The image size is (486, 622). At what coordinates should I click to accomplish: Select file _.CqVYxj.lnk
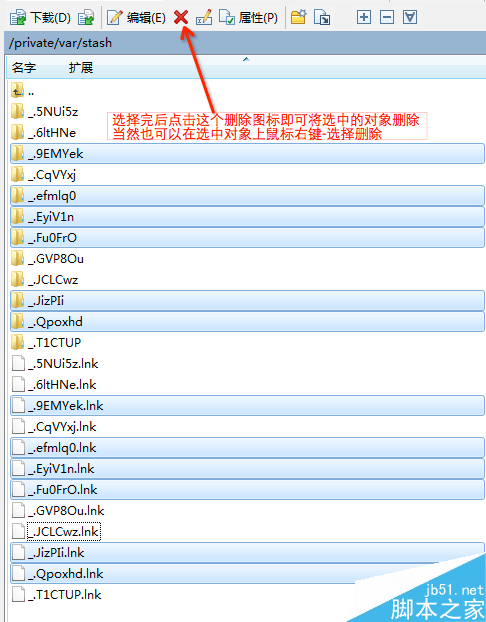pyautogui.click(x=54, y=426)
